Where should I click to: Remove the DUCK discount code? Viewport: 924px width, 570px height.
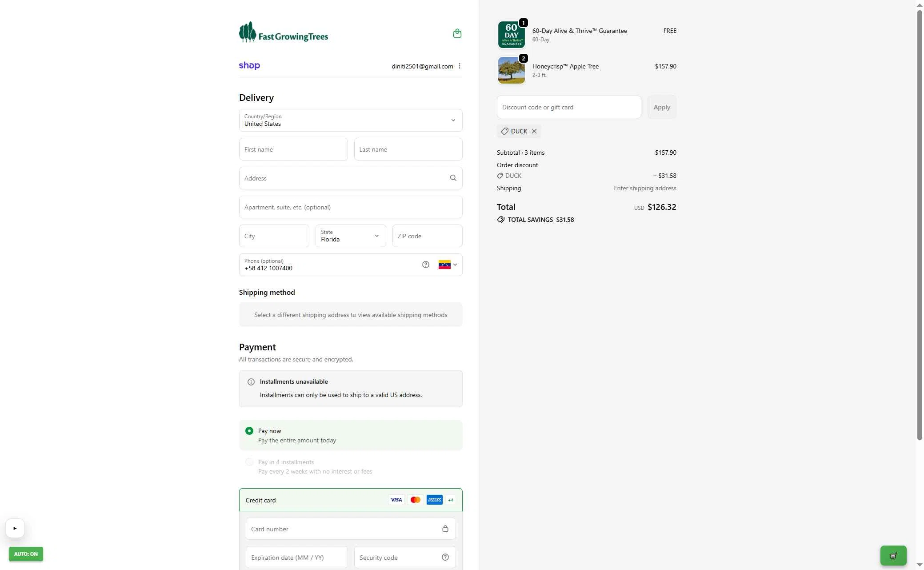point(534,132)
